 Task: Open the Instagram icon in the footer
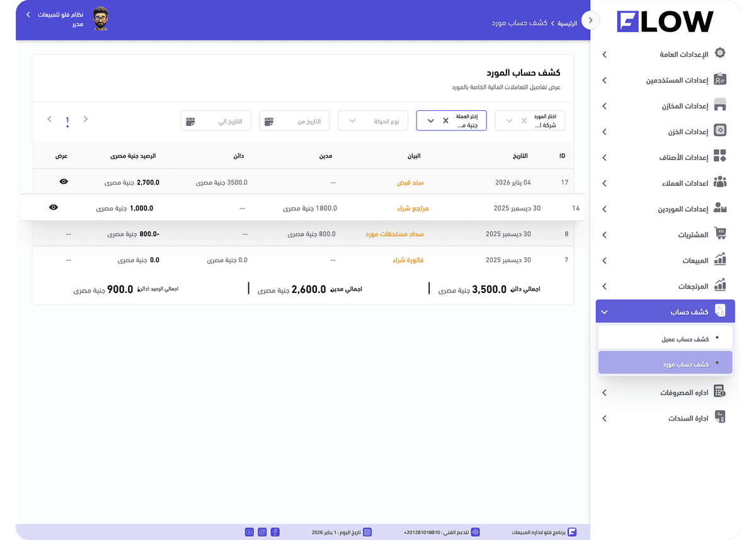coord(262,532)
